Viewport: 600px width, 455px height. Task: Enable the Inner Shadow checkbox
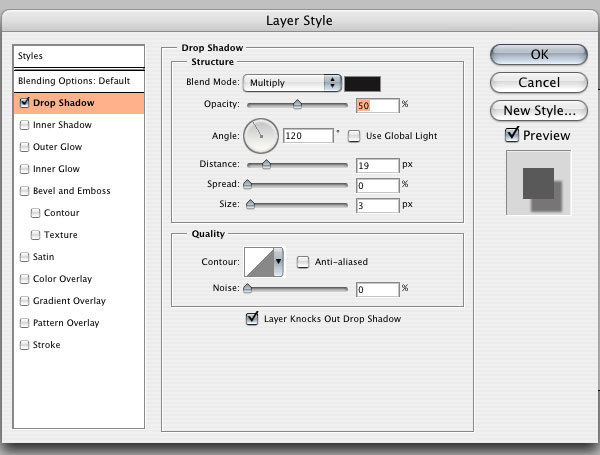click(x=24, y=125)
